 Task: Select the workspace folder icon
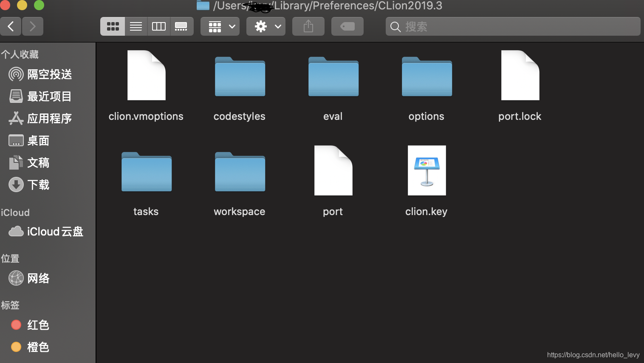[240, 172]
